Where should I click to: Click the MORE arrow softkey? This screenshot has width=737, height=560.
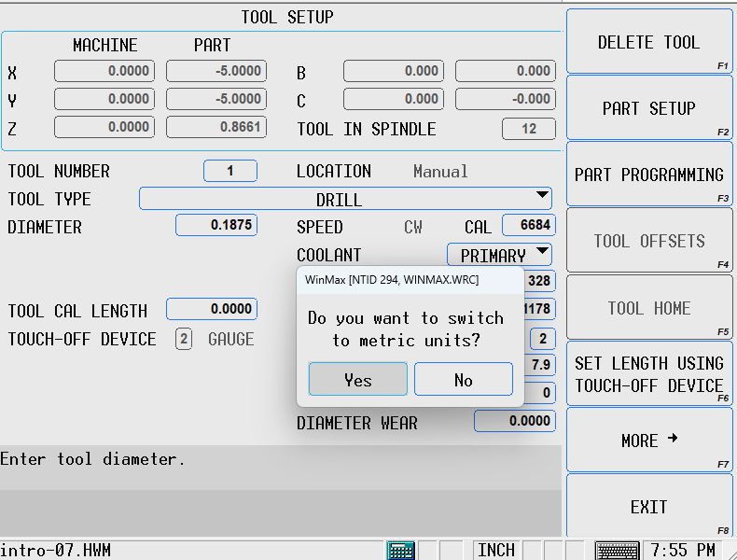tap(649, 441)
